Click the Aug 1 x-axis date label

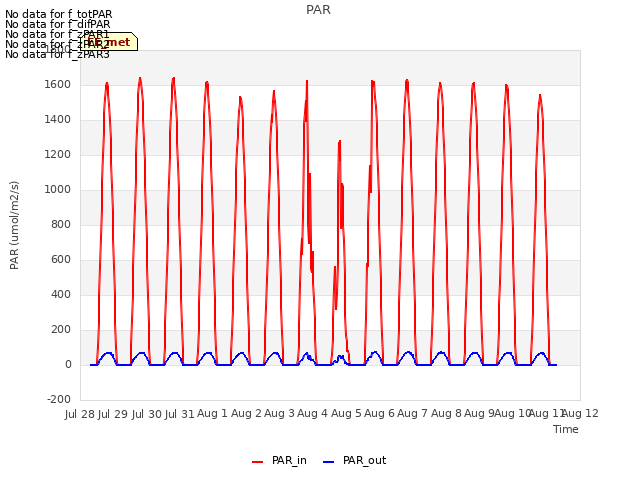tap(212, 413)
